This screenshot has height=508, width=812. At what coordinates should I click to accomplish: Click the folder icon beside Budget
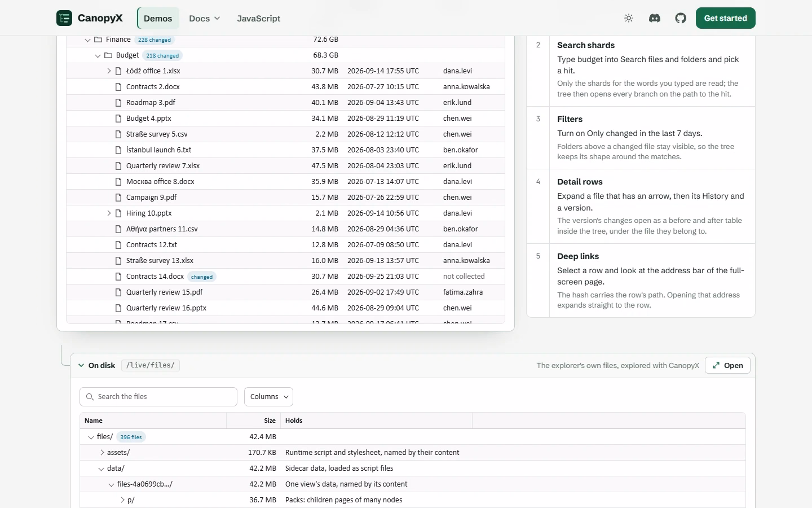pyautogui.click(x=108, y=55)
